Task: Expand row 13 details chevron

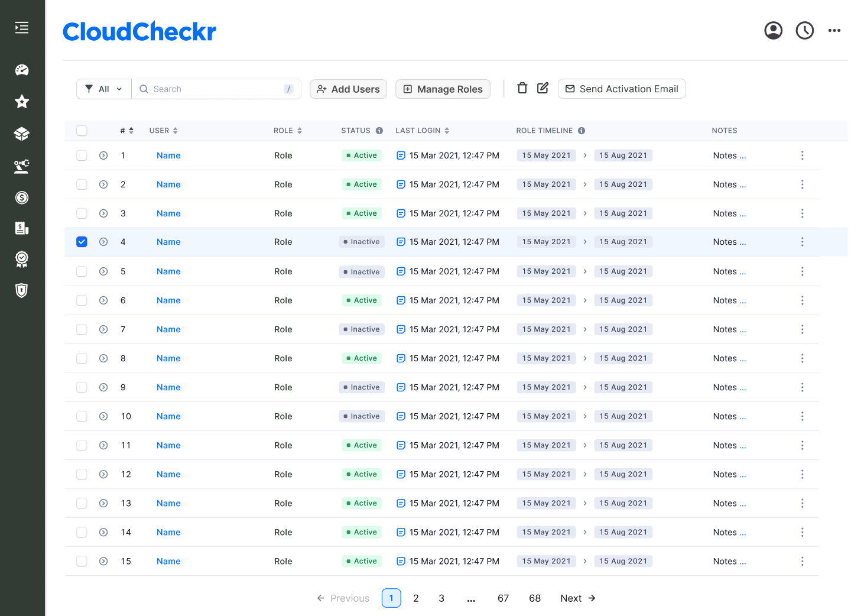Action: pos(103,503)
